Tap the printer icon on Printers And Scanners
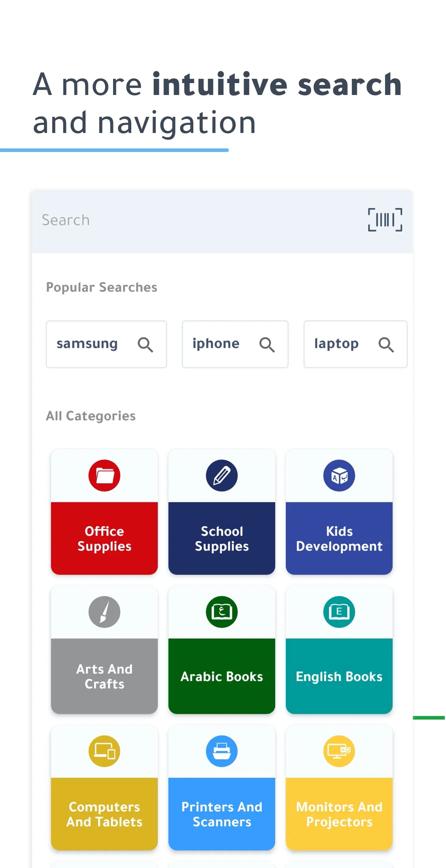Screen dimensions: 446x868 click(x=221, y=751)
